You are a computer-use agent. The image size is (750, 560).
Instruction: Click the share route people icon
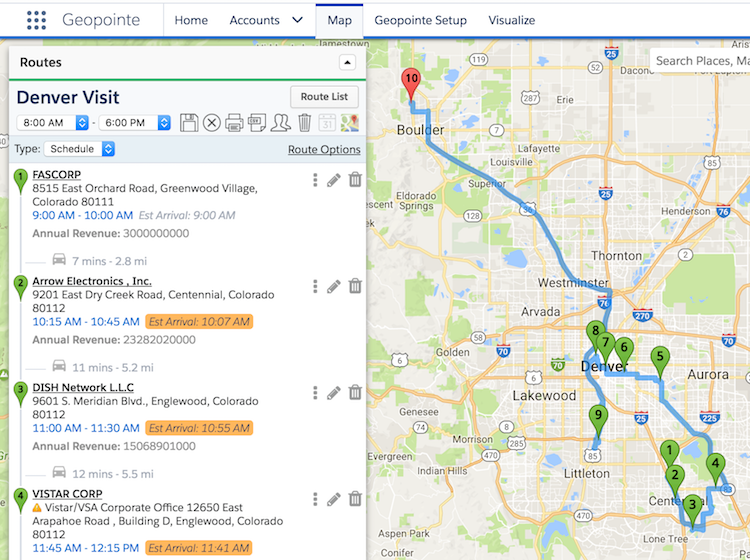280,123
